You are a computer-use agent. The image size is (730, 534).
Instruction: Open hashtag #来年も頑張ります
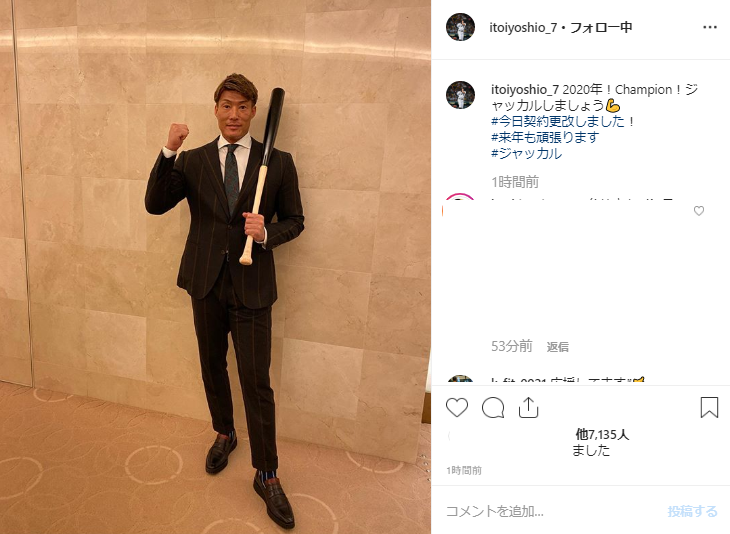click(545, 137)
